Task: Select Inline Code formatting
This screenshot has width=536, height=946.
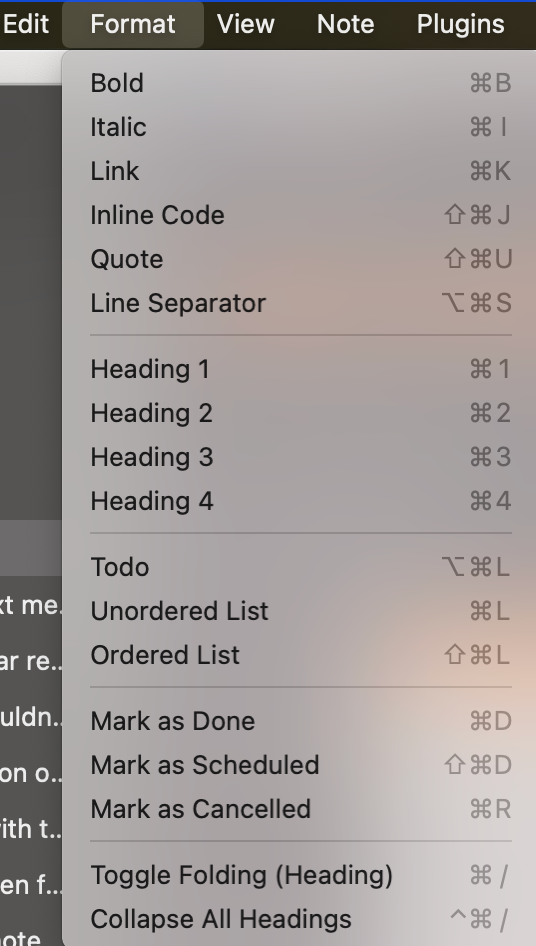Action: tap(301, 215)
